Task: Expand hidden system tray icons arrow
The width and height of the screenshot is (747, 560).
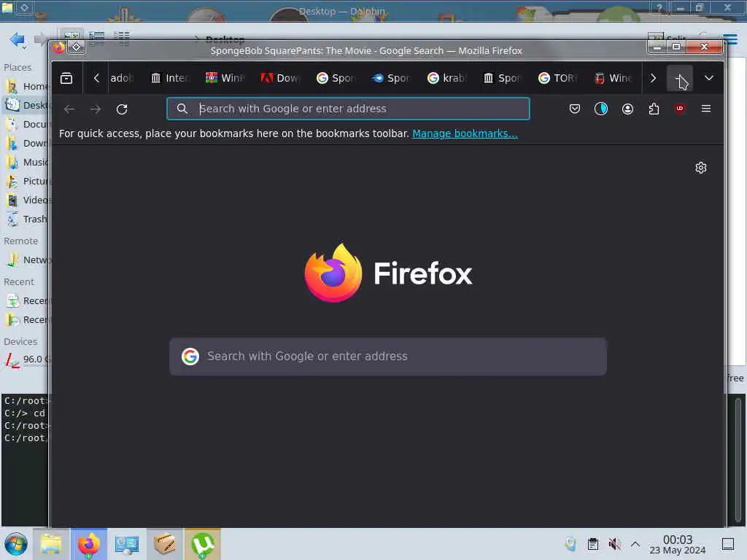Action: coord(635,544)
